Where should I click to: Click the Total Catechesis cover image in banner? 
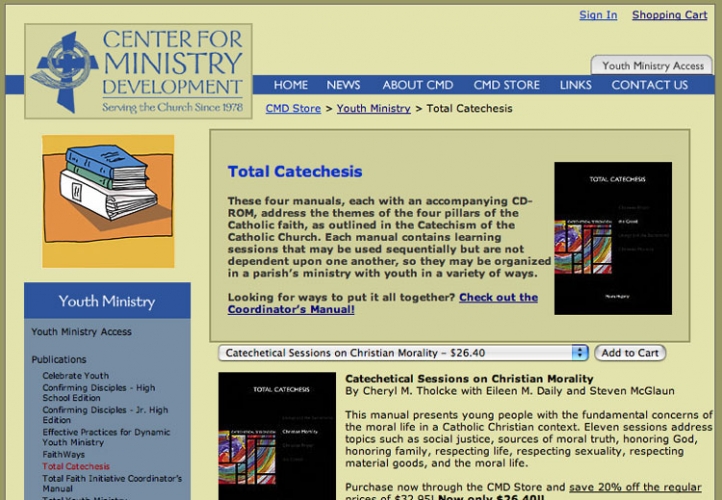pyautogui.click(x=613, y=238)
